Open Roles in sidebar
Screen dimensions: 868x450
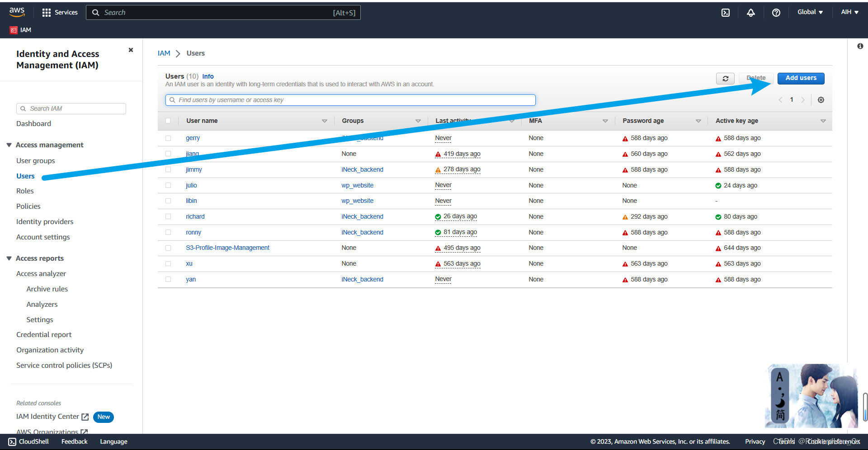(25, 191)
